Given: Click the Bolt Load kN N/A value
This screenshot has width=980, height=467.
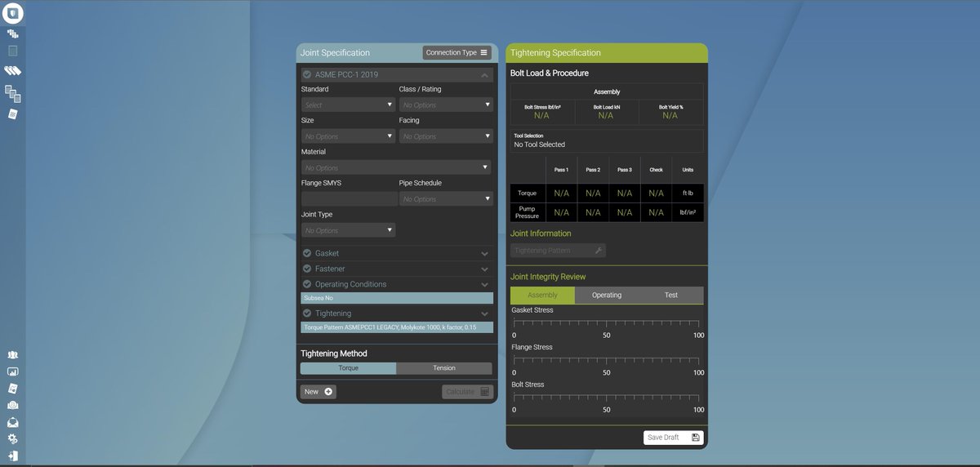Looking at the screenshot, I should [x=606, y=115].
